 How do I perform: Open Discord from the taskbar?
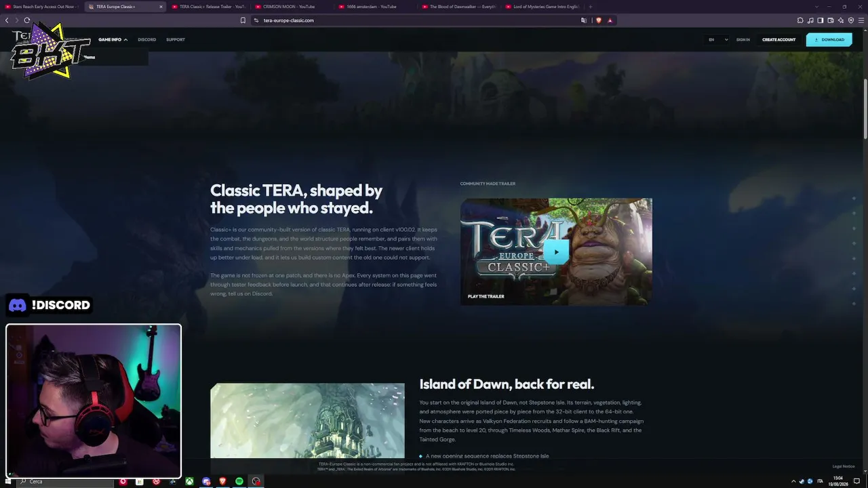[x=206, y=481]
